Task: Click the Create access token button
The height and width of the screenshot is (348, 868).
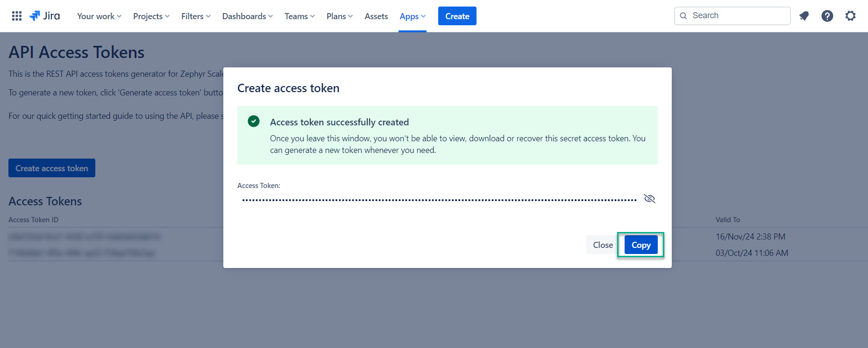Action: pos(52,168)
